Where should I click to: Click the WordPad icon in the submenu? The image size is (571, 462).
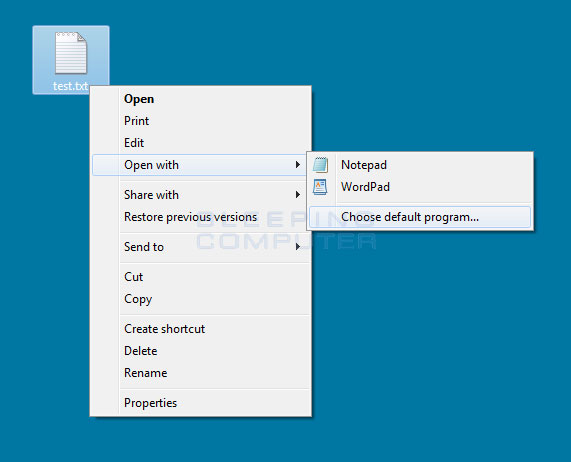[320, 187]
